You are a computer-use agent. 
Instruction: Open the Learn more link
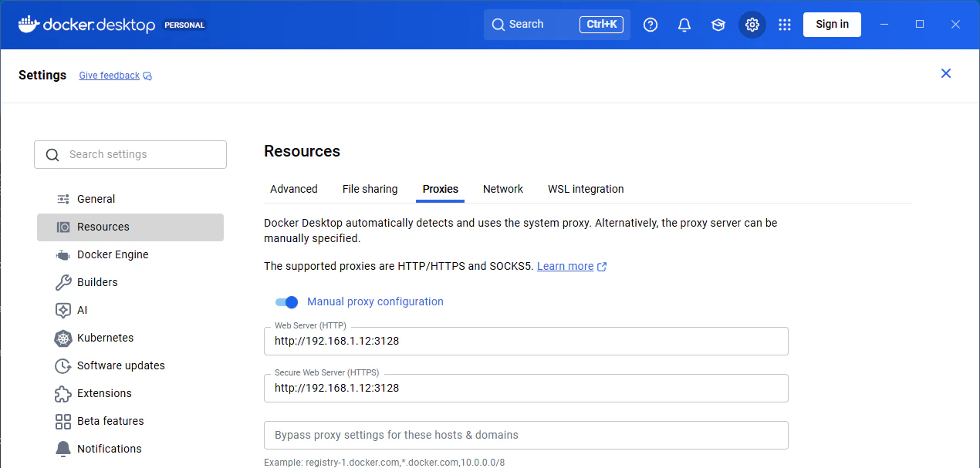(x=565, y=266)
